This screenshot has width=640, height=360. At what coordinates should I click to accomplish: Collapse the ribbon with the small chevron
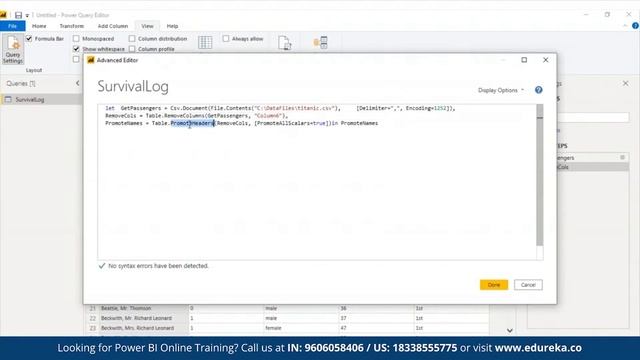[x=625, y=26]
